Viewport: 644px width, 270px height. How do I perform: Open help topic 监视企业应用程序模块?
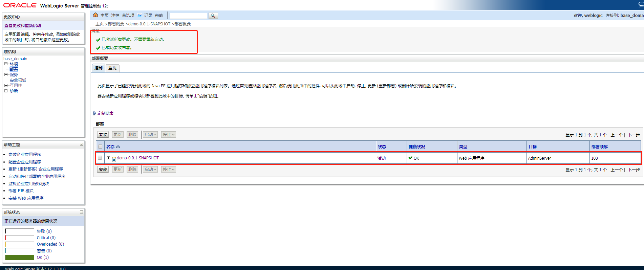(x=29, y=184)
